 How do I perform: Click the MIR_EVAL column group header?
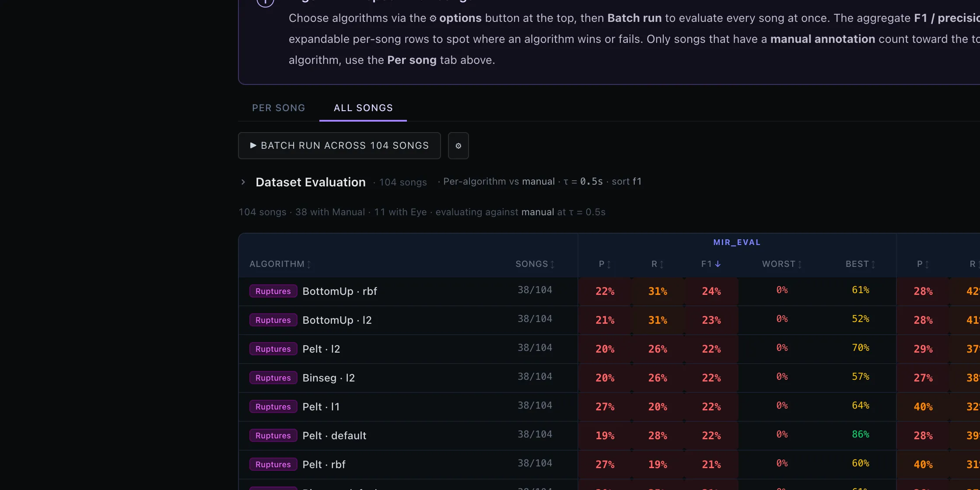tap(737, 242)
